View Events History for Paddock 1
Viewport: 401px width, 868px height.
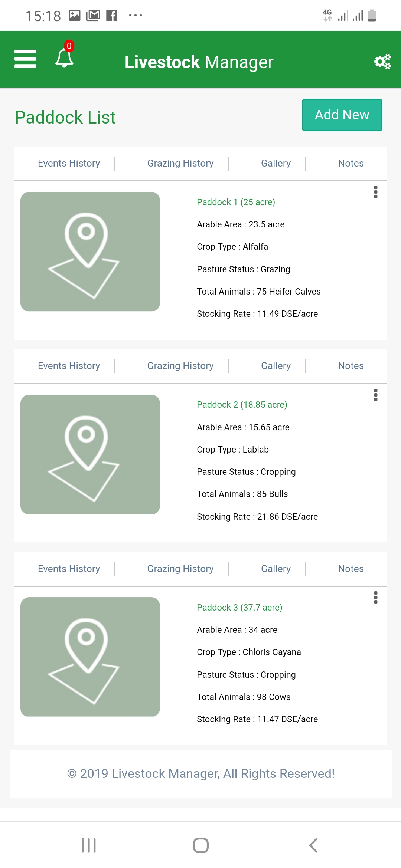click(69, 163)
